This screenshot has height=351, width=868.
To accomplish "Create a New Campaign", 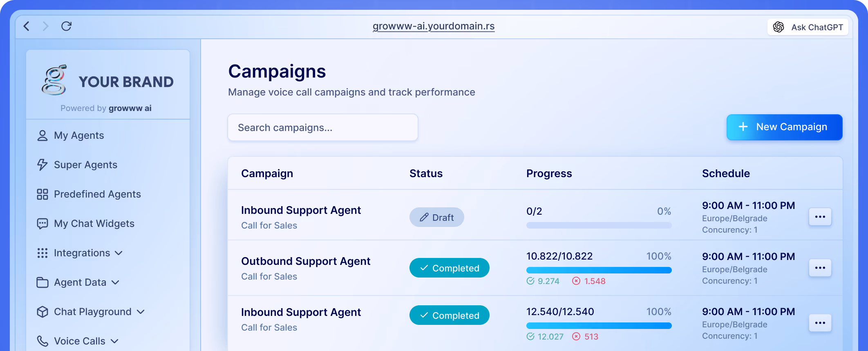I will [784, 127].
